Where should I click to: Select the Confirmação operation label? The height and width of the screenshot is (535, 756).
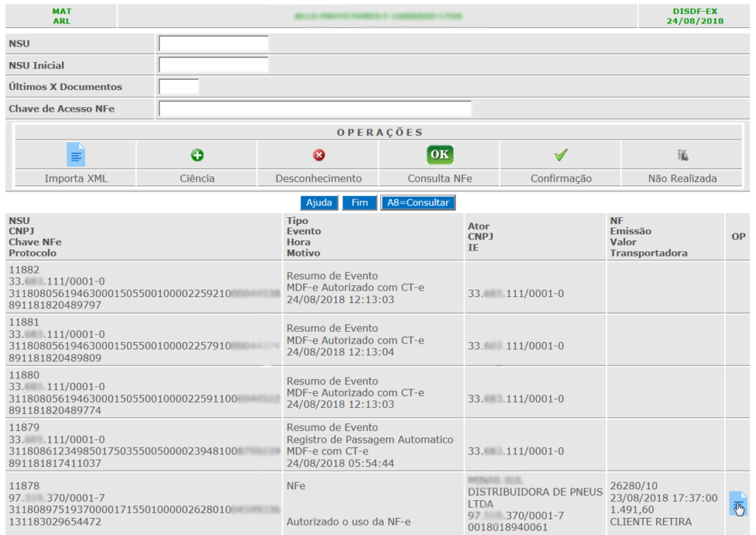coord(561,178)
